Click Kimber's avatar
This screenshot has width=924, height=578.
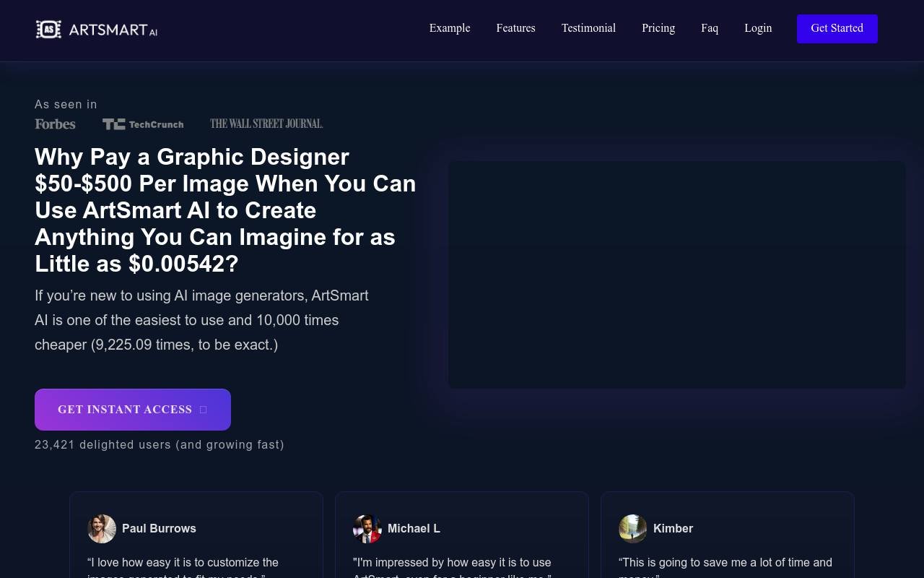pyautogui.click(x=633, y=529)
